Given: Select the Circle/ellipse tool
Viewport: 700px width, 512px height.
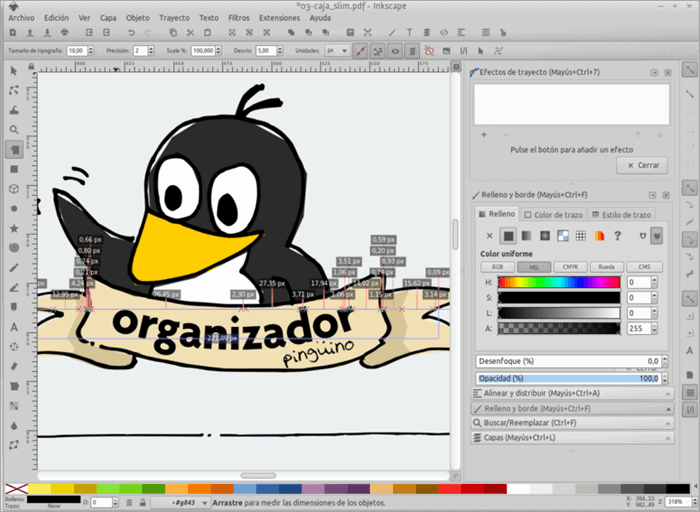Looking at the screenshot, I should [14, 208].
